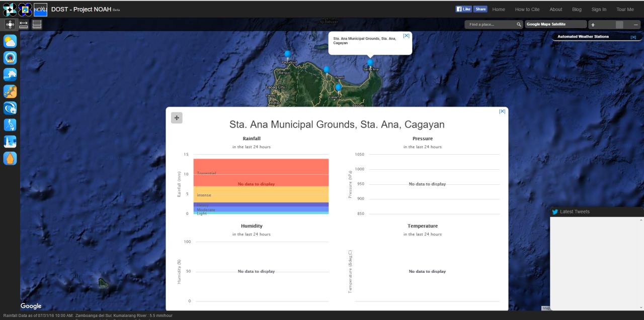Click the Find a place search field
Screen dimensions: 644x320
point(491,25)
